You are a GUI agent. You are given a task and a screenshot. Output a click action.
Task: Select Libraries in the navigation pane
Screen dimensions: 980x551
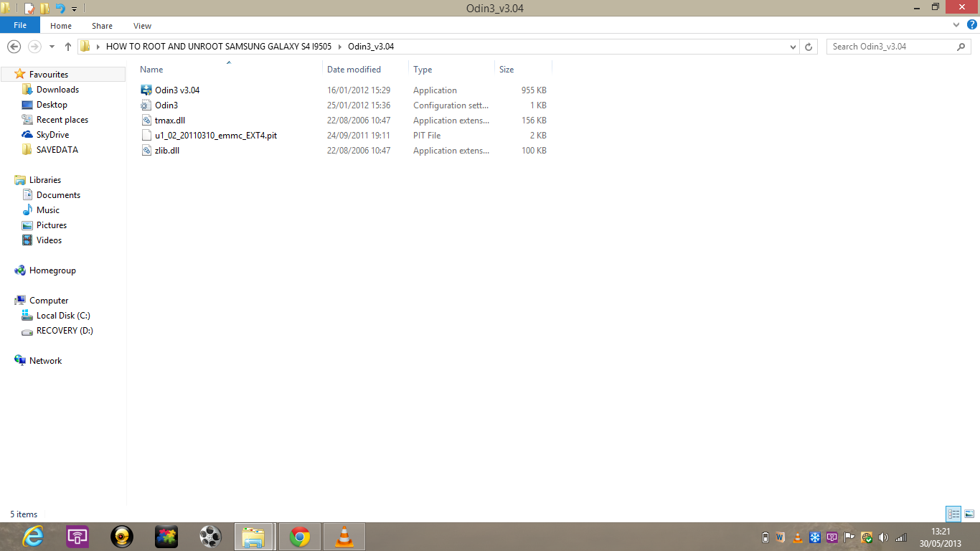pos(45,180)
